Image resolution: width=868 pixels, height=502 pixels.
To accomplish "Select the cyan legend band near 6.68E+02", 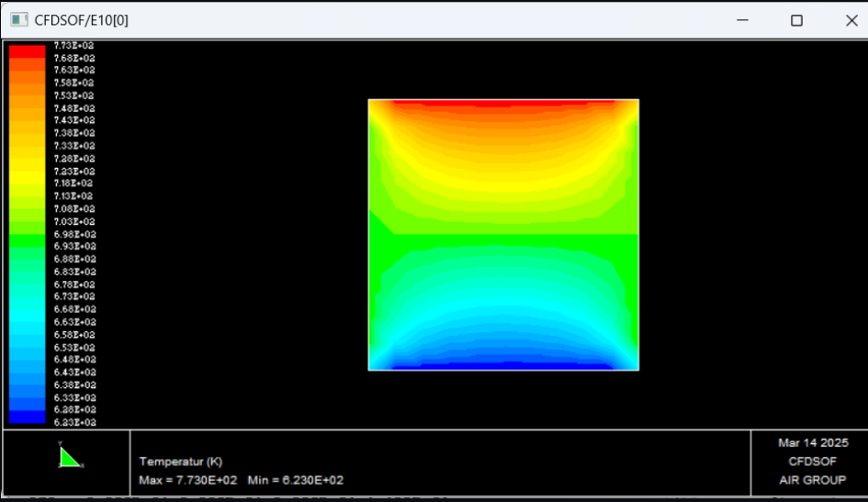I will point(27,310).
